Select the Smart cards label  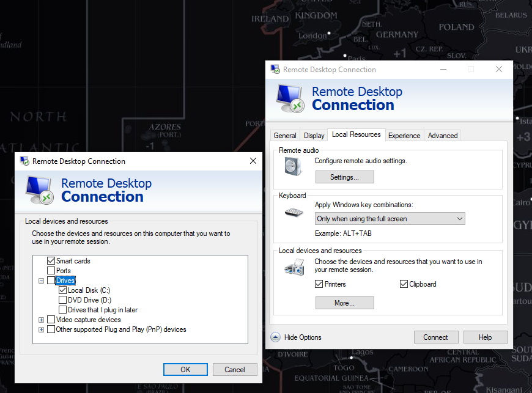click(73, 261)
